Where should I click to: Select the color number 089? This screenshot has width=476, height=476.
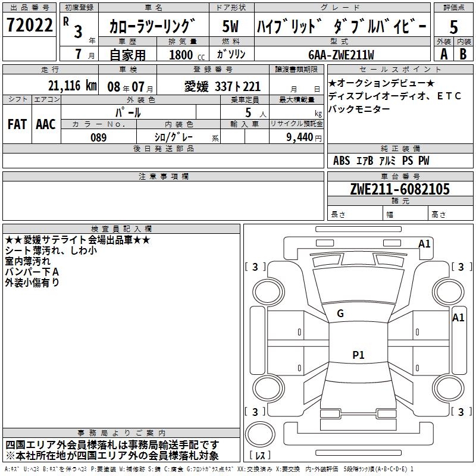99,137
